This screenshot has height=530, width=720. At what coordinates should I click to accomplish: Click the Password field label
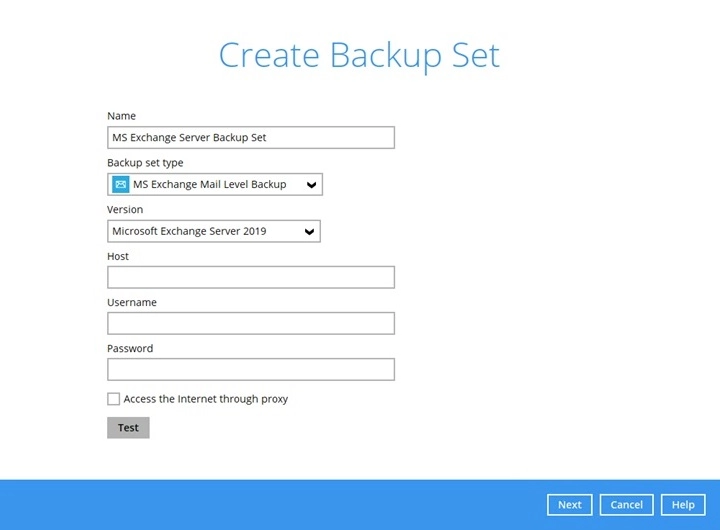pos(130,348)
